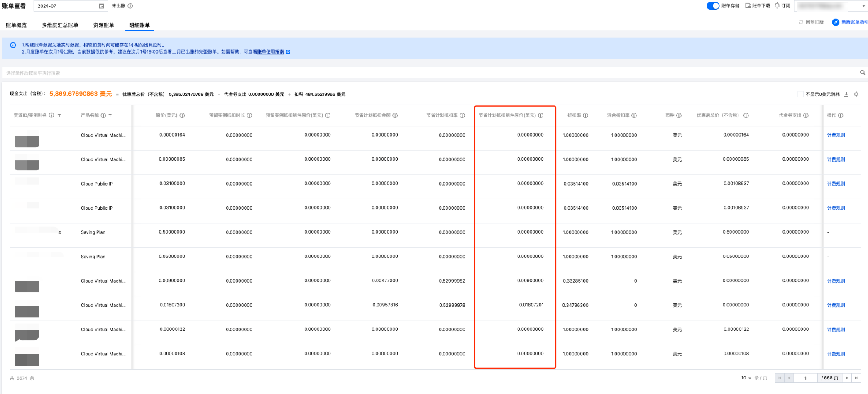Click the info icon beside 原价(美元)
The height and width of the screenshot is (394, 868).
[x=182, y=115]
